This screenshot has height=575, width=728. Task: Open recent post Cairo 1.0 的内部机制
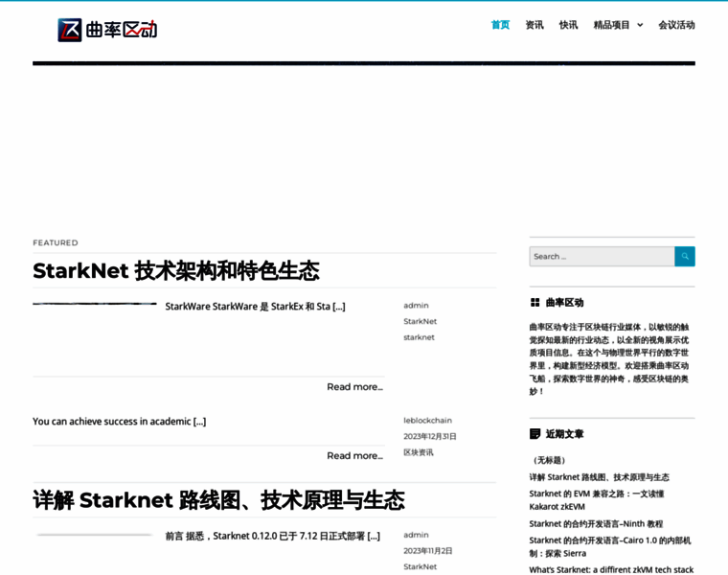coord(610,546)
